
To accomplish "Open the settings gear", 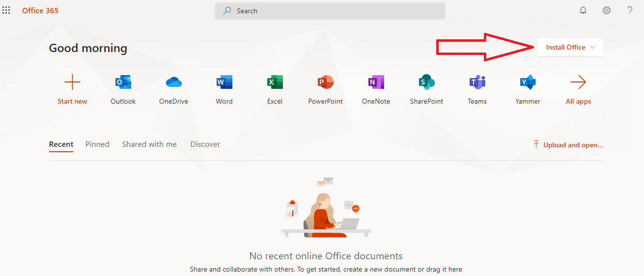I will click(x=607, y=10).
